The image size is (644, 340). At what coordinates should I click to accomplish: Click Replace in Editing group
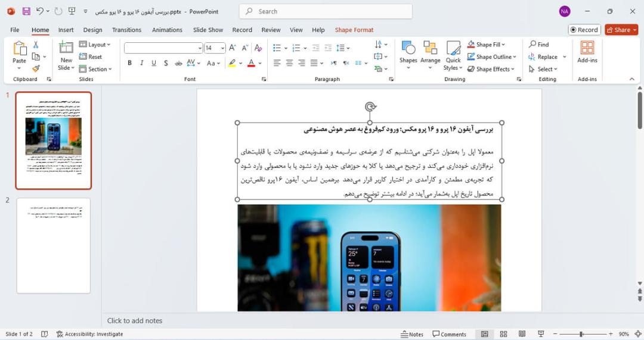coord(543,57)
